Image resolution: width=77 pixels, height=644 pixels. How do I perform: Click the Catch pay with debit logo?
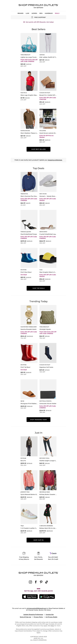tap(53, 553)
